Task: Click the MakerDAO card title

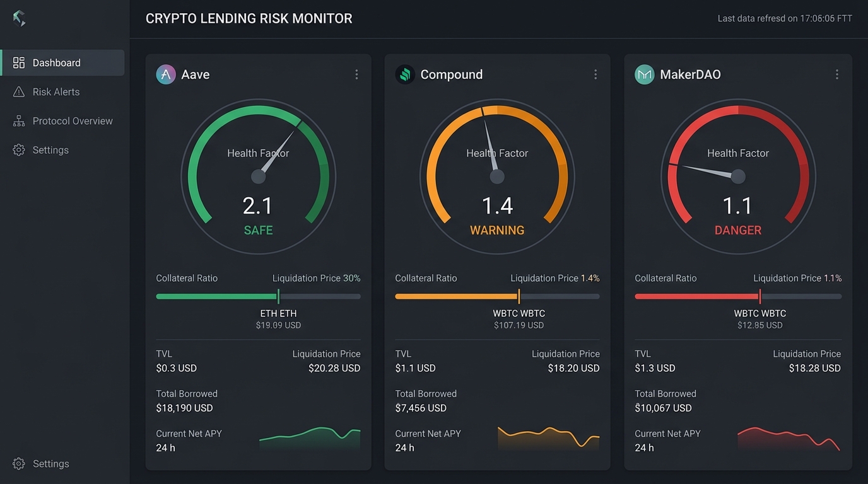Action: [690, 74]
